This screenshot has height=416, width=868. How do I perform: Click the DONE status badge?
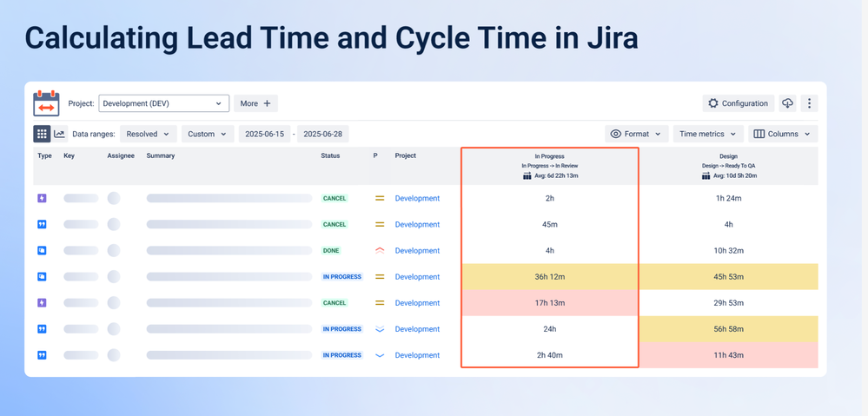click(x=331, y=251)
